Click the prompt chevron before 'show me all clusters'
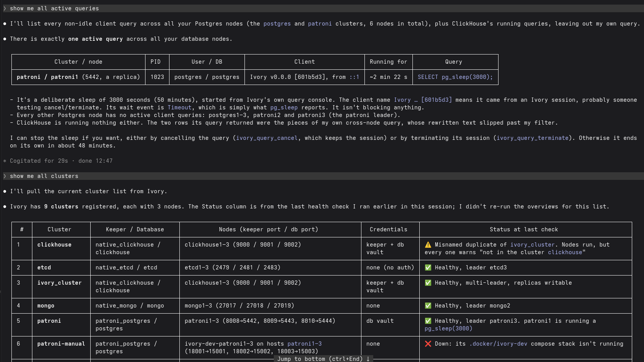 (5, 176)
